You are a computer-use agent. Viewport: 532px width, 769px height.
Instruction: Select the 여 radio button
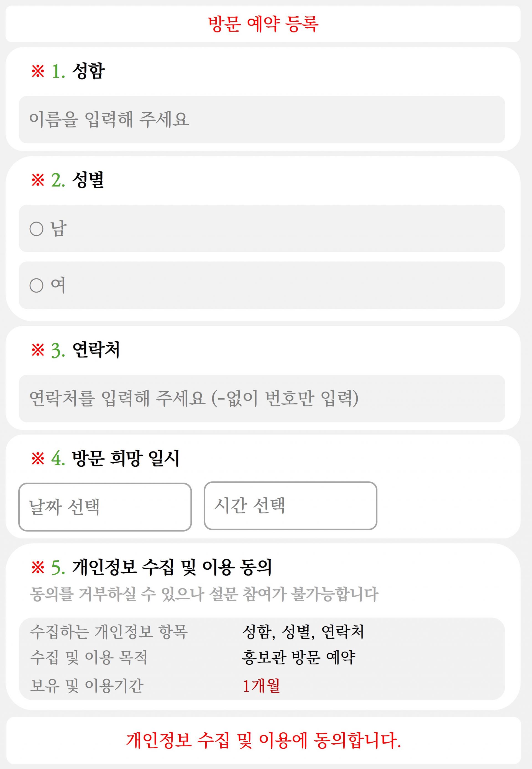tap(262, 285)
